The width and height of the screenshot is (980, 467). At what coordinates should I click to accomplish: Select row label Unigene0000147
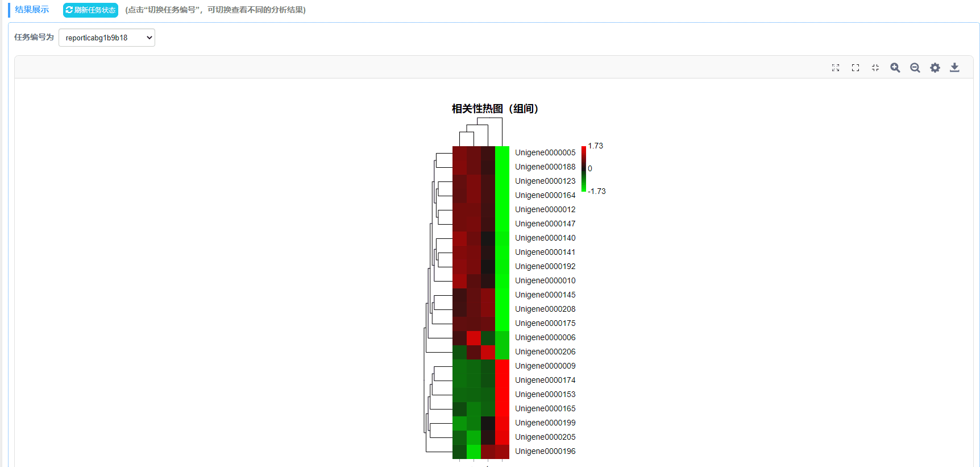pyautogui.click(x=545, y=224)
